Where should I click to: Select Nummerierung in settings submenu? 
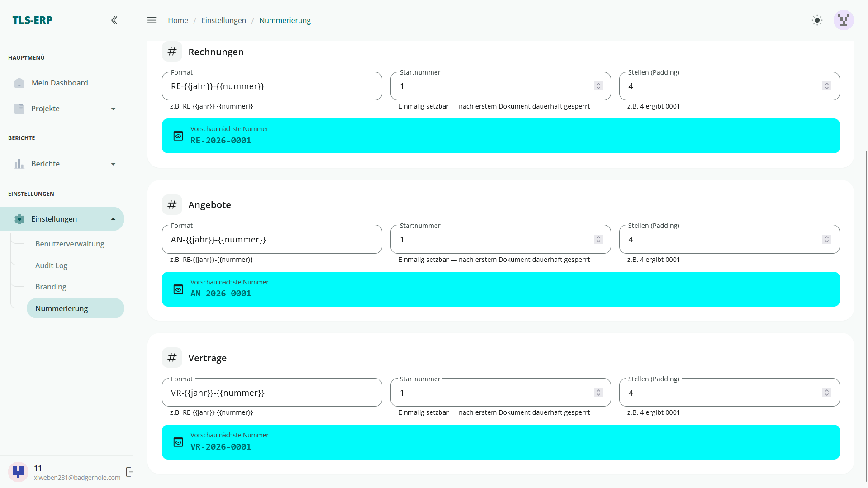pos(75,308)
